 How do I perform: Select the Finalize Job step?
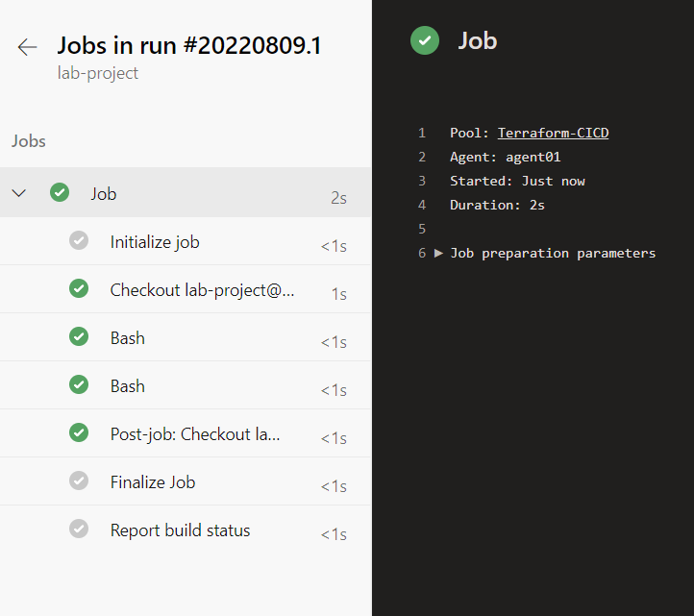(x=153, y=482)
